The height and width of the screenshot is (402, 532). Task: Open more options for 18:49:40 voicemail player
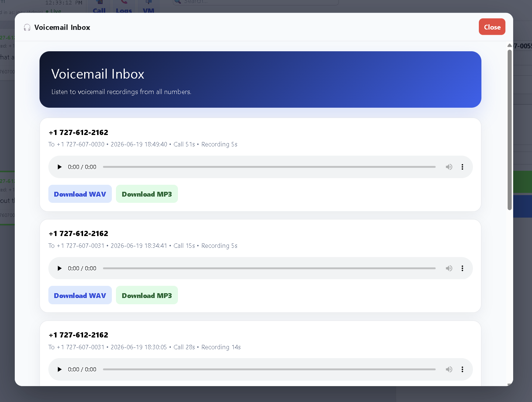(x=462, y=167)
